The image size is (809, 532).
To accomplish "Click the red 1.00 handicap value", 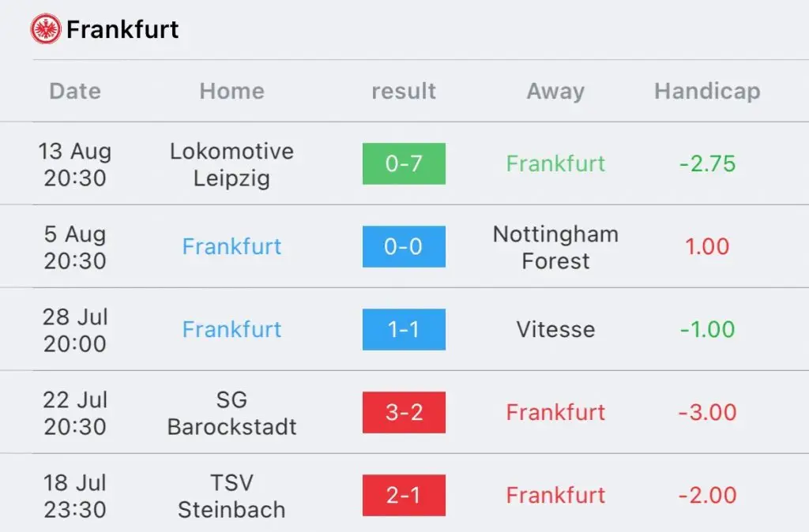I will click(x=707, y=246).
